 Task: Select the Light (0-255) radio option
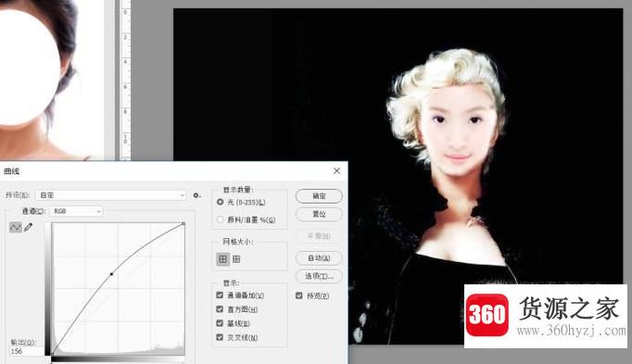point(220,202)
